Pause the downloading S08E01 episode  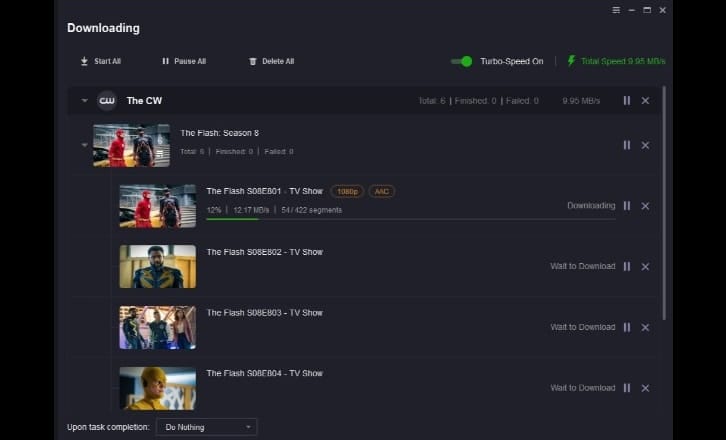pyautogui.click(x=626, y=206)
